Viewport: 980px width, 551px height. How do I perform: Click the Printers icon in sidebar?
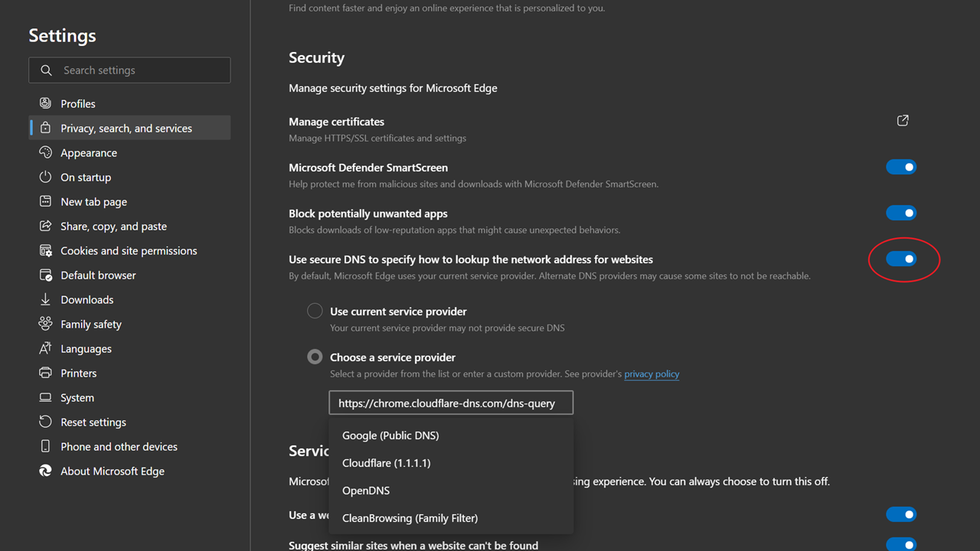[x=45, y=373]
